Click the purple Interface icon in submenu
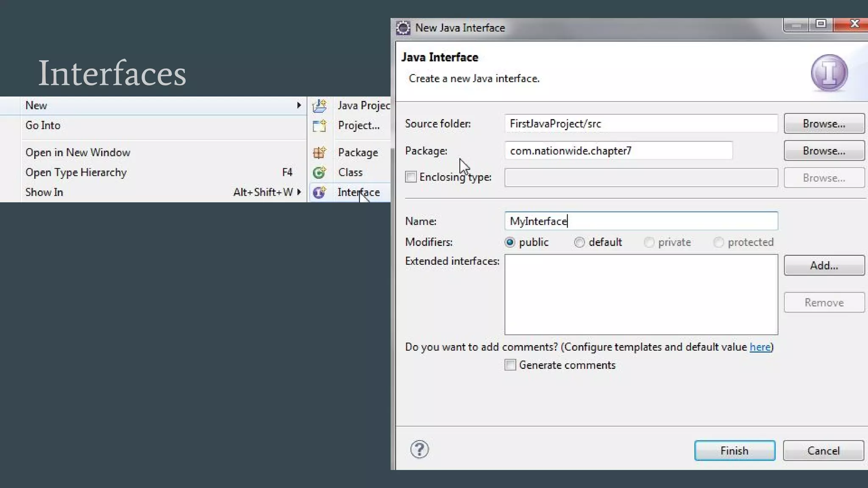The image size is (868, 488). click(x=320, y=192)
